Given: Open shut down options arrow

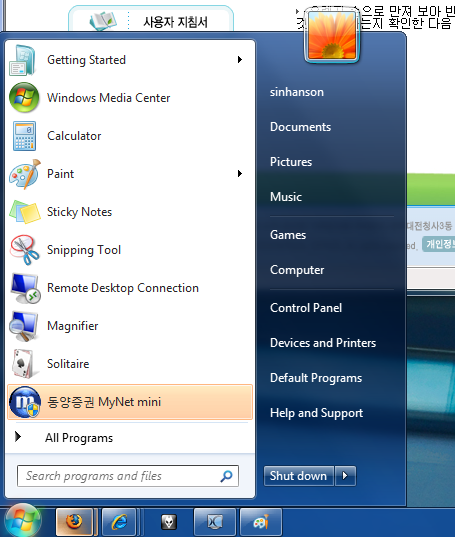Looking at the screenshot, I should (345, 476).
